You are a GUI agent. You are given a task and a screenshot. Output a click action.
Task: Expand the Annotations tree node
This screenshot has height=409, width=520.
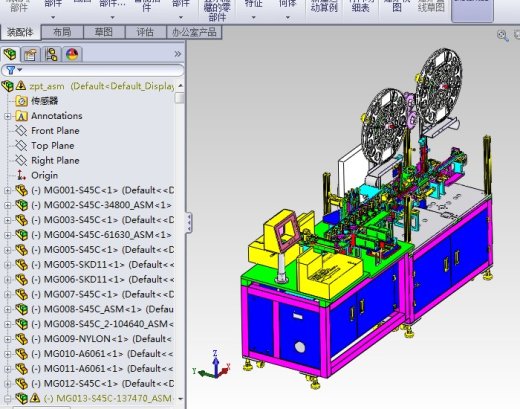pos(8,116)
